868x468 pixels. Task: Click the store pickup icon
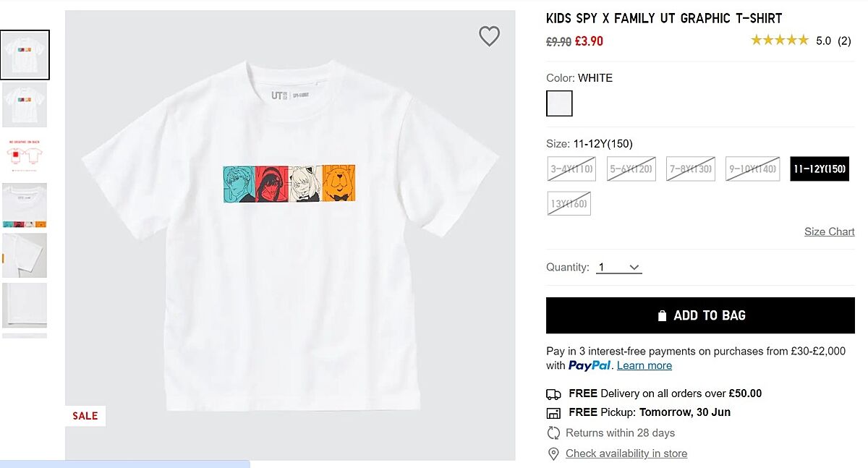click(553, 413)
